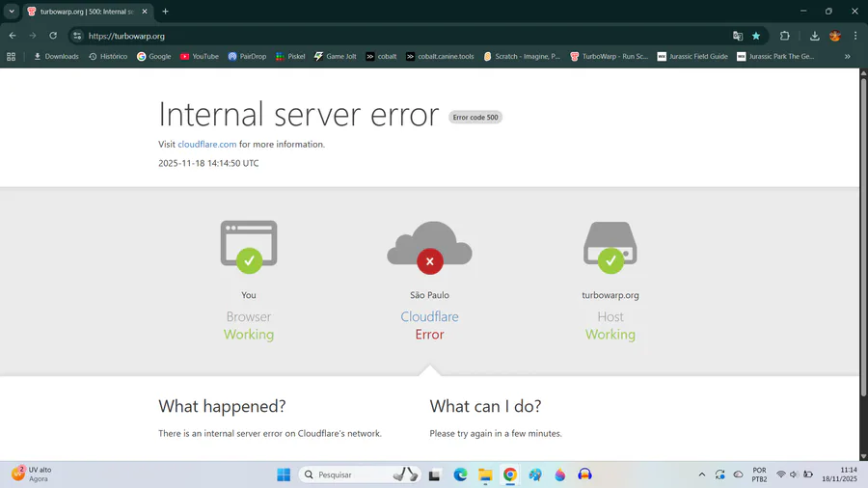The image size is (868, 488).
Task: Open the Piskel bookmark
Action: coord(290,57)
